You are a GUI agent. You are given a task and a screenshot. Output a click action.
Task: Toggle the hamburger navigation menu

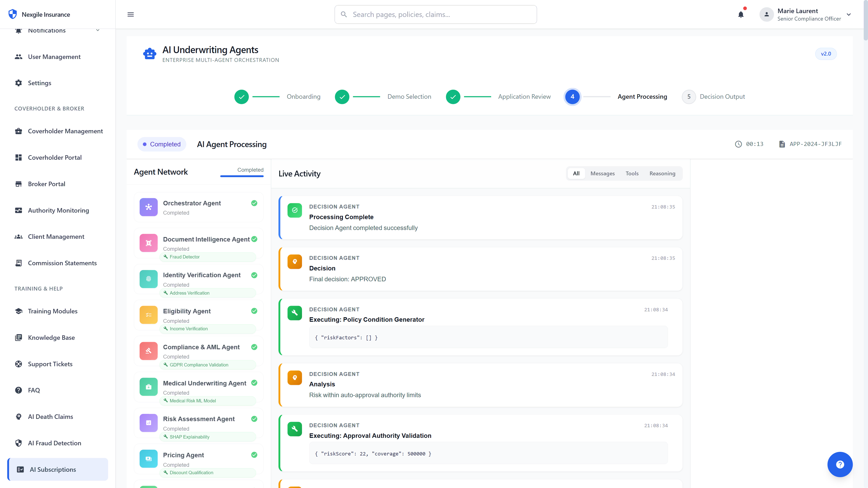click(130, 14)
